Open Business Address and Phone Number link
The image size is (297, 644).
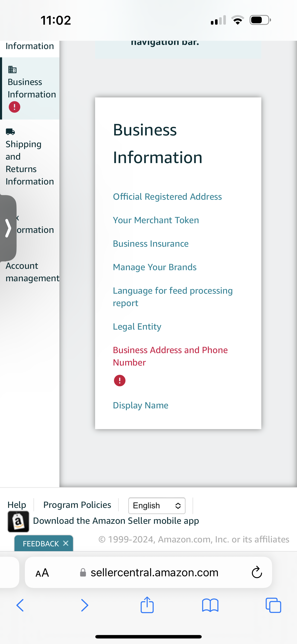[170, 356]
